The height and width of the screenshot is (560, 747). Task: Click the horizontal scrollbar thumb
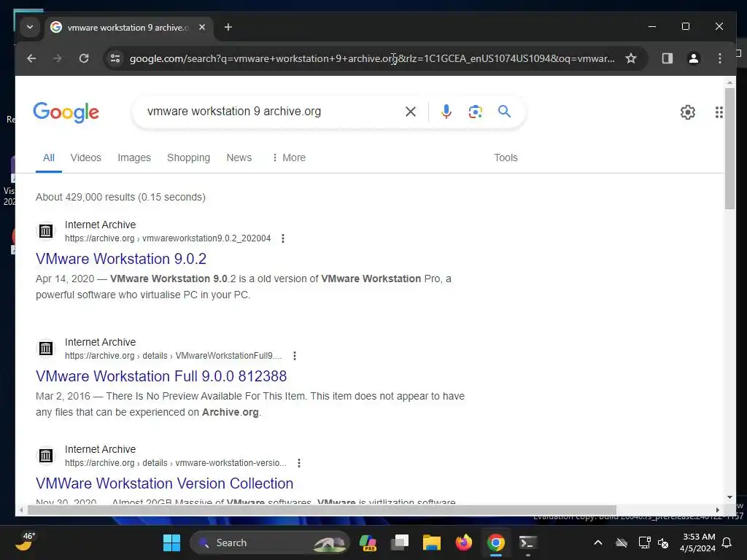(x=322, y=510)
